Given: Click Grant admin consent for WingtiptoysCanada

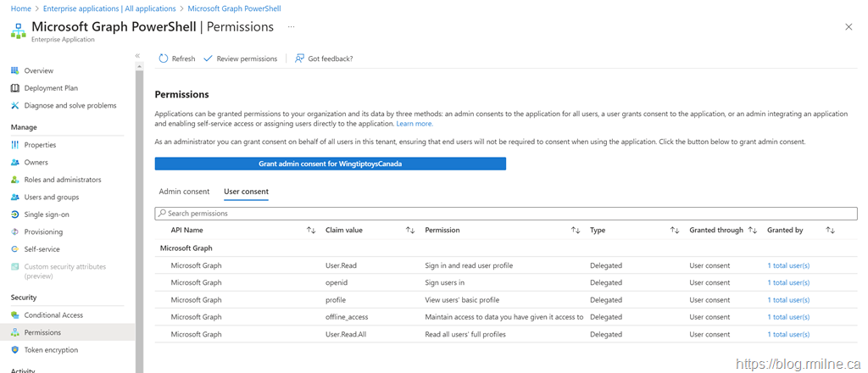Looking at the screenshot, I should click(x=330, y=164).
